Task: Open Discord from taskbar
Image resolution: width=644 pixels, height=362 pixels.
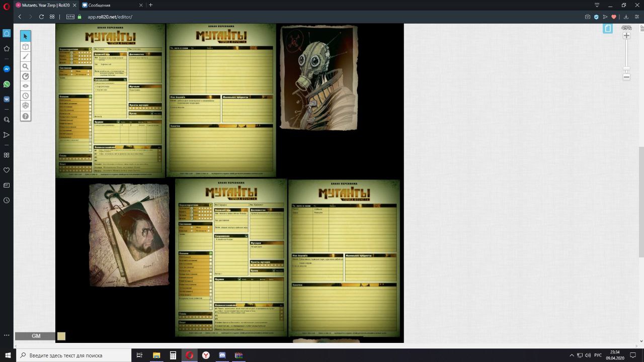Action: coord(222,355)
